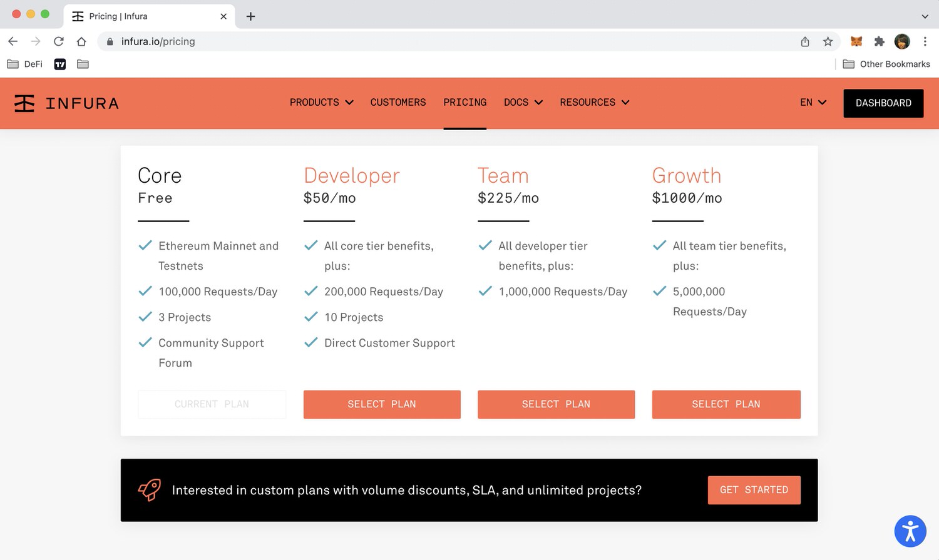The height and width of the screenshot is (560, 939).
Task: Select the Developer $50/mo plan
Action: tap(382, 404)
